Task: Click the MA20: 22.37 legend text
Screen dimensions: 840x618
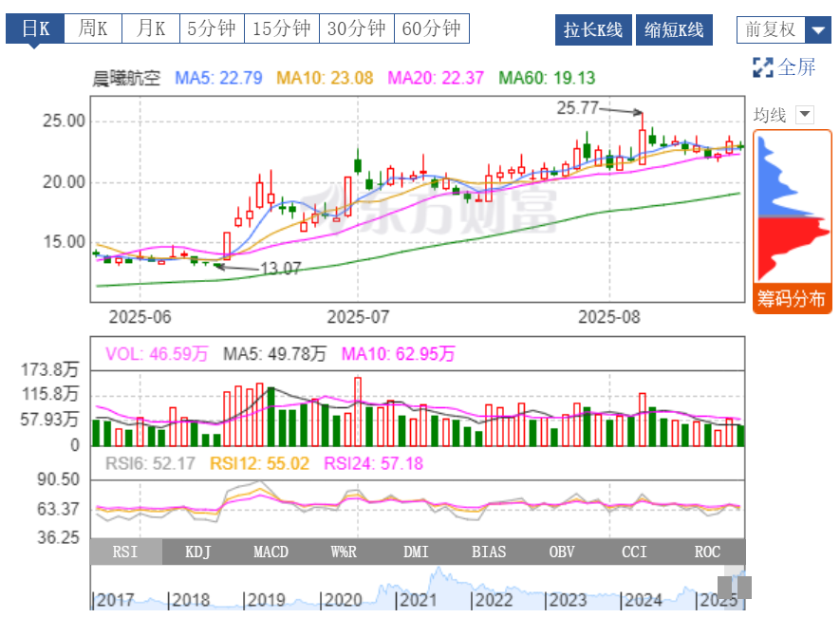Action: [x=436, y=78]
